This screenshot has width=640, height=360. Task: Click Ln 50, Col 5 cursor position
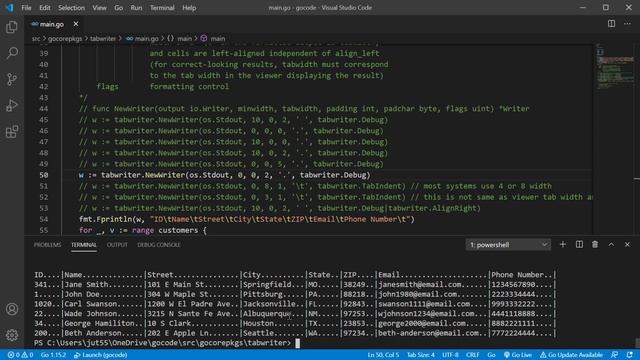coord(383,355)
